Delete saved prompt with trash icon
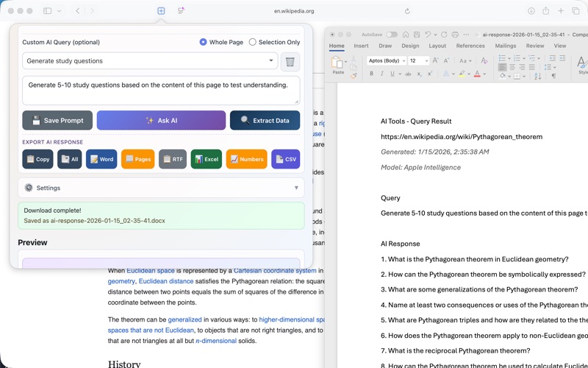Image resolution: width=588 pixels, height=368 pixels. pos(290,62)
